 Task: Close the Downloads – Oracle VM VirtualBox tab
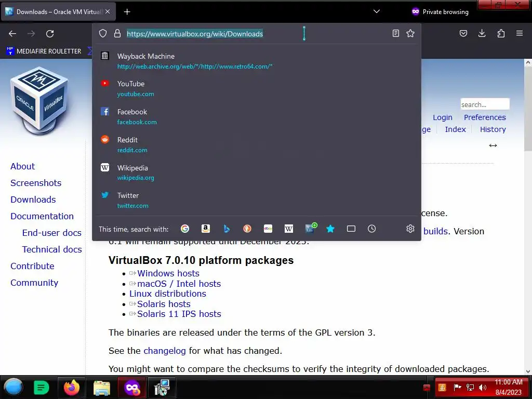pos(108,11)
